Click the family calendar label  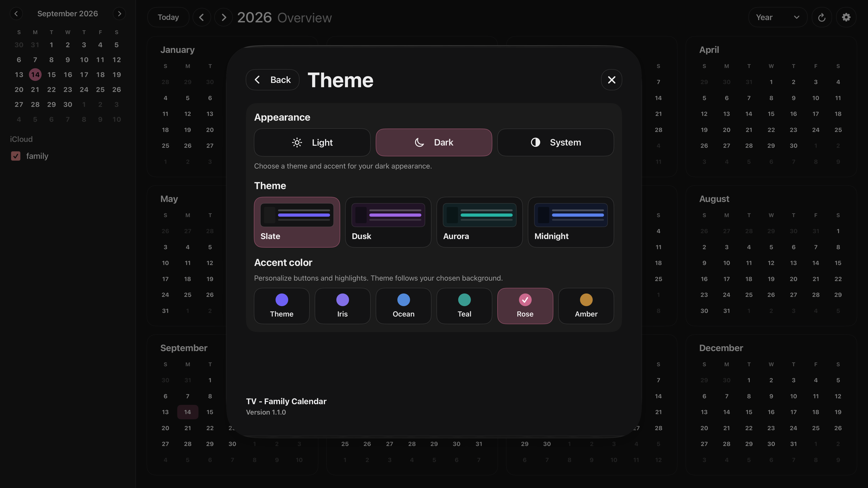pyautogui.click(x=37, y=156)
